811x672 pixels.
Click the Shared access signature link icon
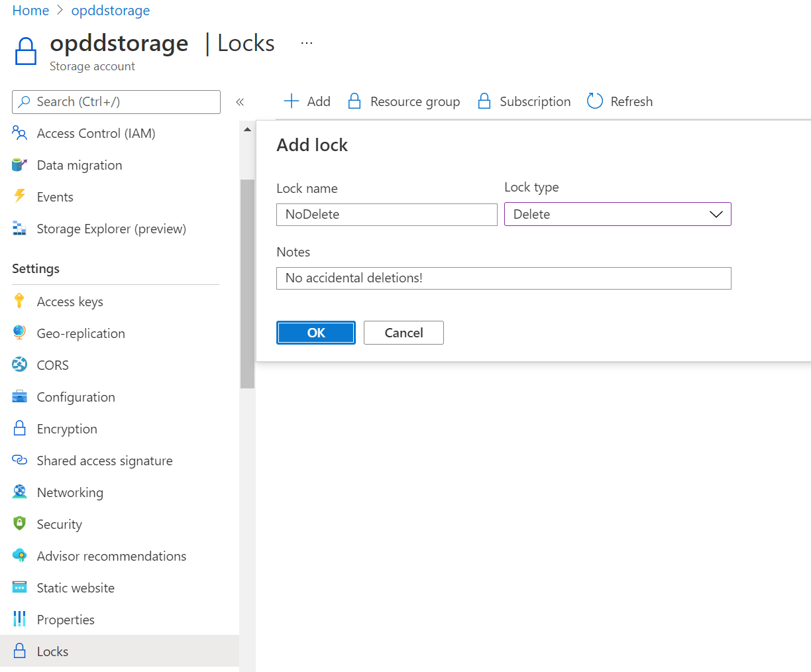coord(19,461)
